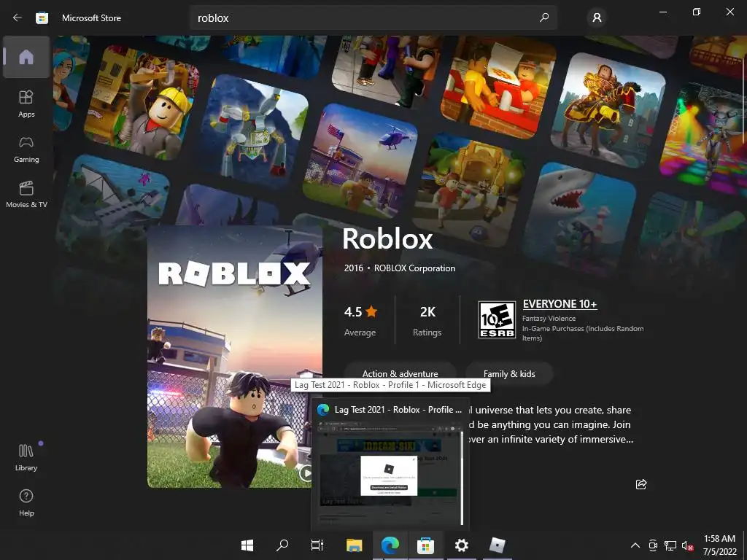Click the knight on horse screenshot tile
The image size is (747, 560).
tap(608, 109)
